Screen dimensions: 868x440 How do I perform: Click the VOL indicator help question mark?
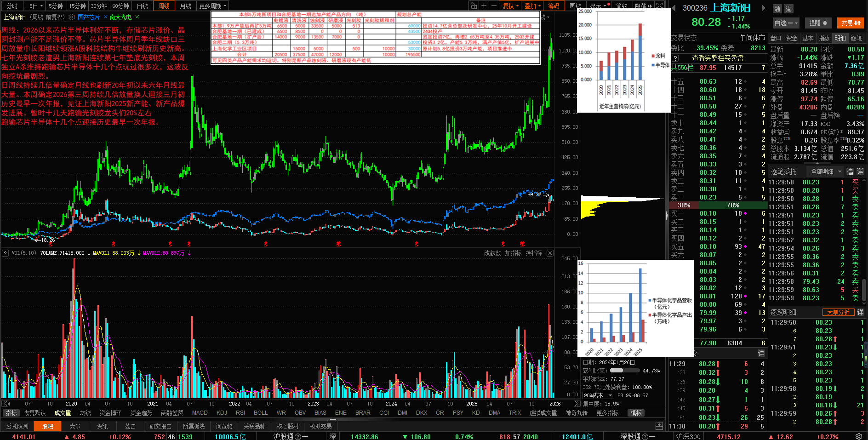(x=6, y=253)
